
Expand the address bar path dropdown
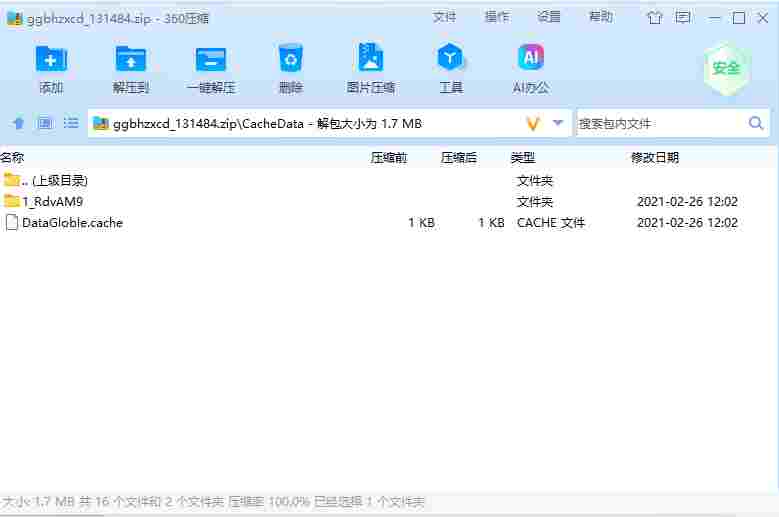click(558, 123)
